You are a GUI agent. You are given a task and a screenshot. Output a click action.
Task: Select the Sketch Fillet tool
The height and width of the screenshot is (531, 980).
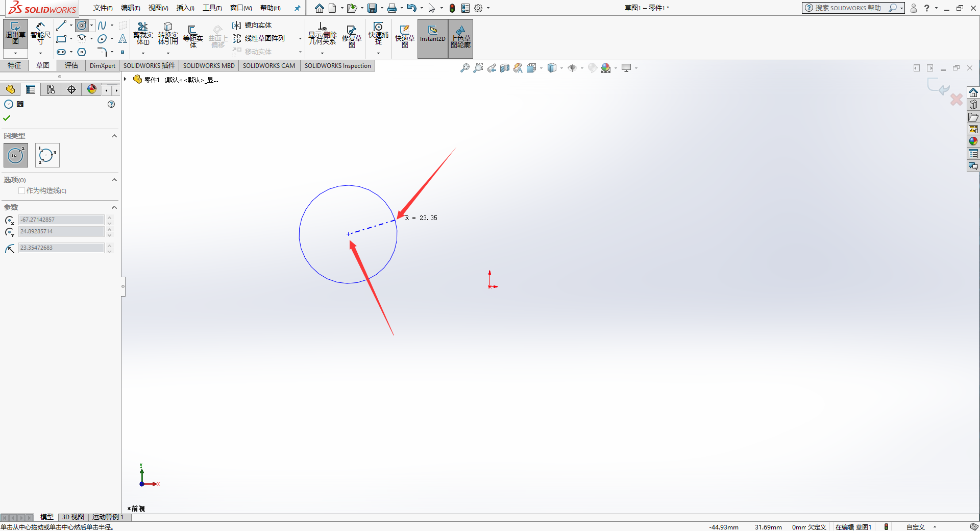(x=102, y=52)
